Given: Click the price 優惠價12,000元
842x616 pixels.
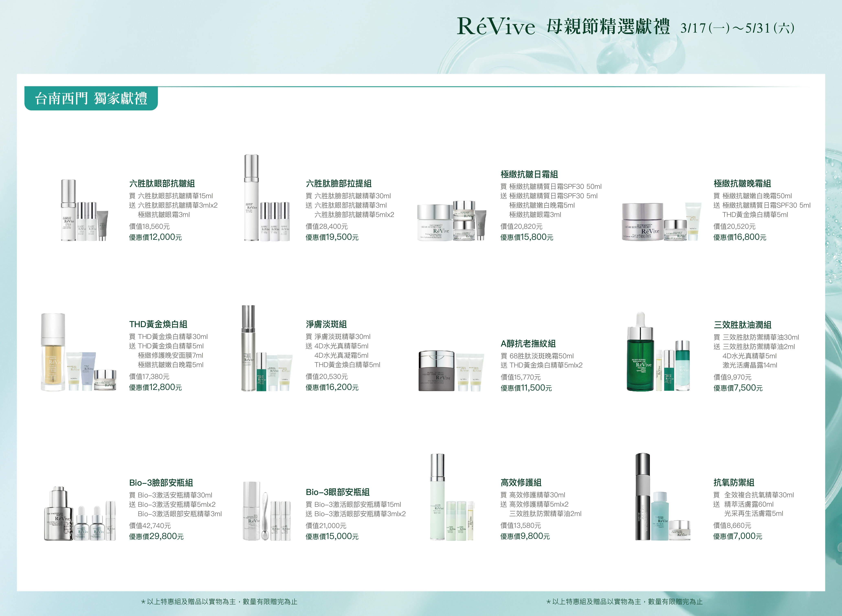Looking at the screenshot, I should [155, 237].
